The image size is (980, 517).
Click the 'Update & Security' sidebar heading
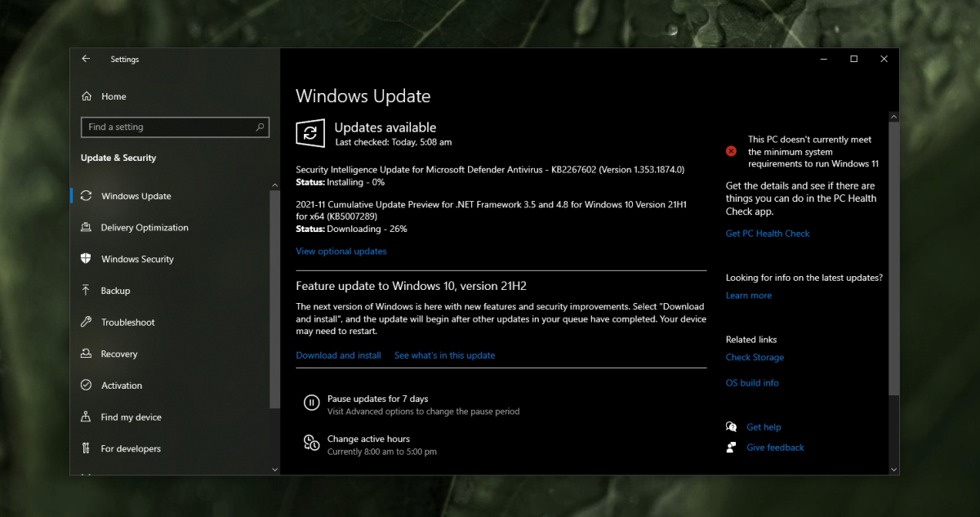tap(118, 158)
